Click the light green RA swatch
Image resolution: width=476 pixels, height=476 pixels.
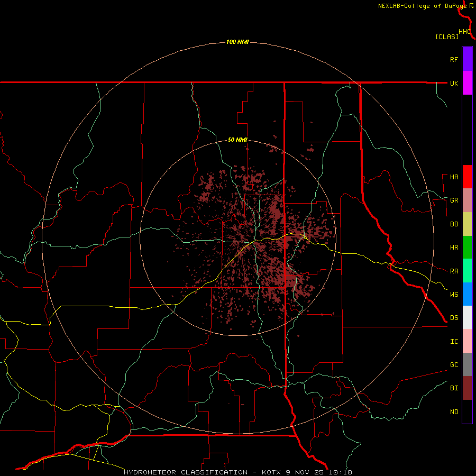click(x=467, y=270)
